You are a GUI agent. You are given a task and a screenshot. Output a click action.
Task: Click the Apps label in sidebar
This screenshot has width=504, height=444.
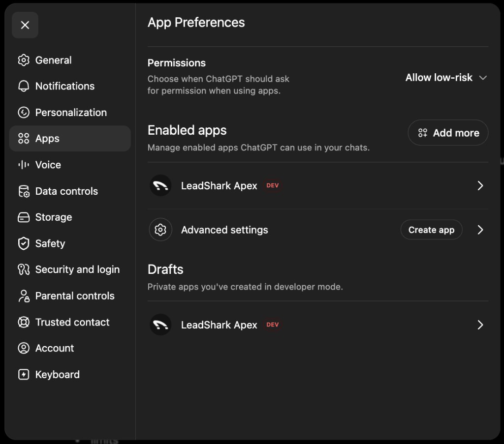[x=47, y=139]
